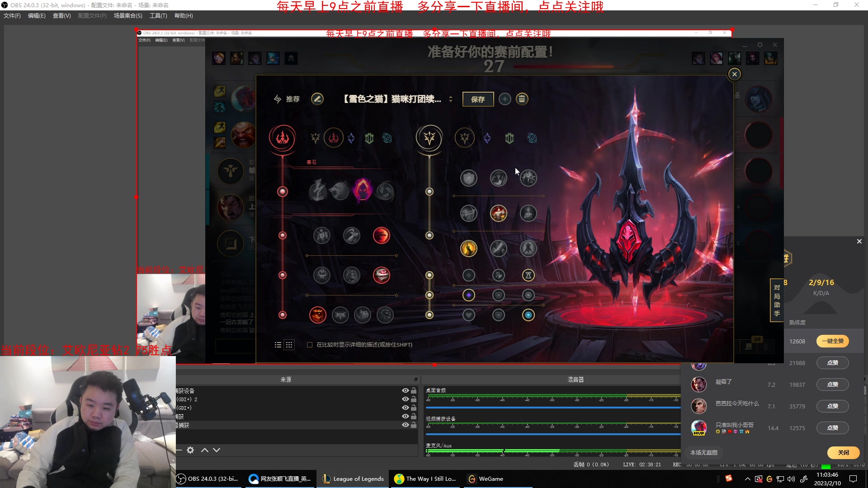Click the 一键全赞 button
The height and width of the screenshot is (488, 868).
tap(833, 341)
